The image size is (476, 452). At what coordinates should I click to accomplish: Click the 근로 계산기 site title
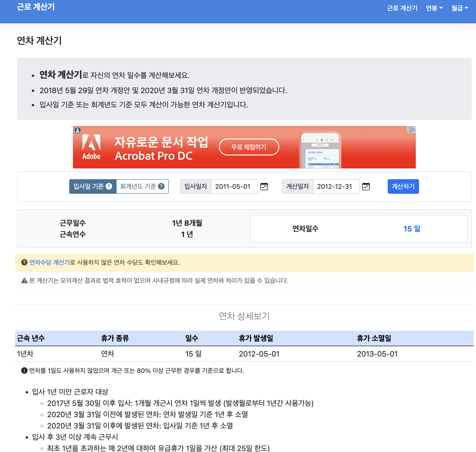(36, 7)
